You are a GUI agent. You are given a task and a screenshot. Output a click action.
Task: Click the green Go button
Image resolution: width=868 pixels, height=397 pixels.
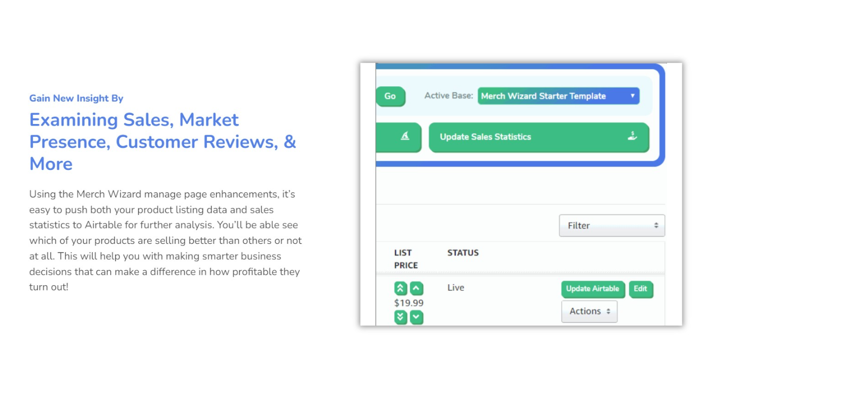pyautogui.click(x=390, y=96)
